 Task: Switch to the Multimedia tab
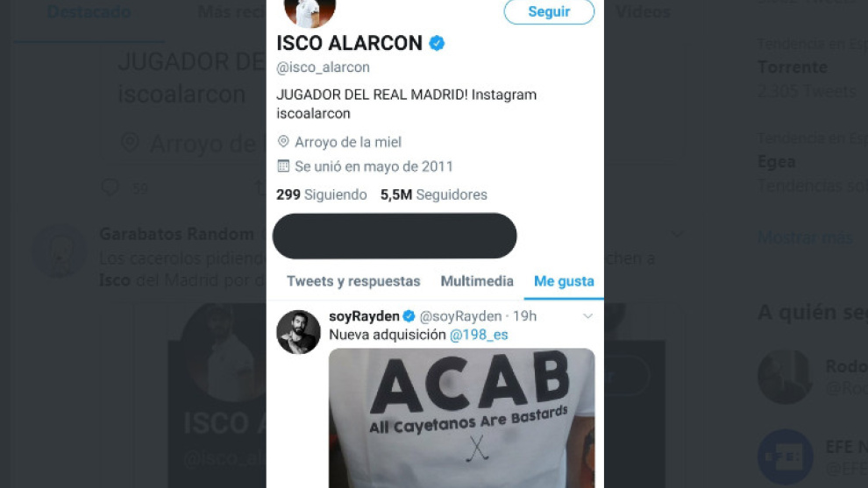click(477, 281)
